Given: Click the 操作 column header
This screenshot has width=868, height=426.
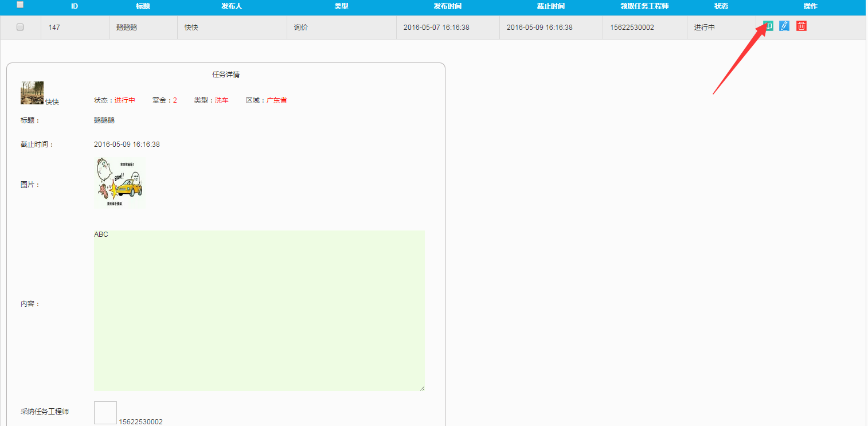Looking at the screenshot, I should [x=810, y=6].
